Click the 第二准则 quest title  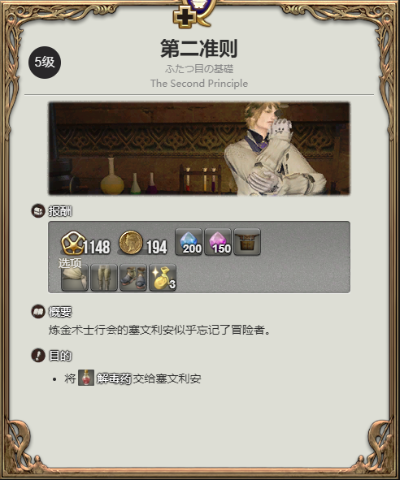click(199, 48)
